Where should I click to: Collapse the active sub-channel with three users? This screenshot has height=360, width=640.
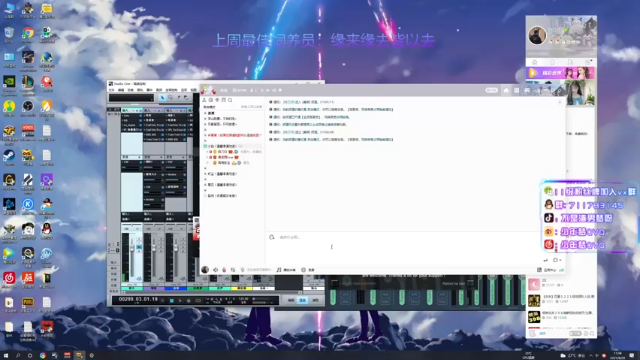pos(206,146)
